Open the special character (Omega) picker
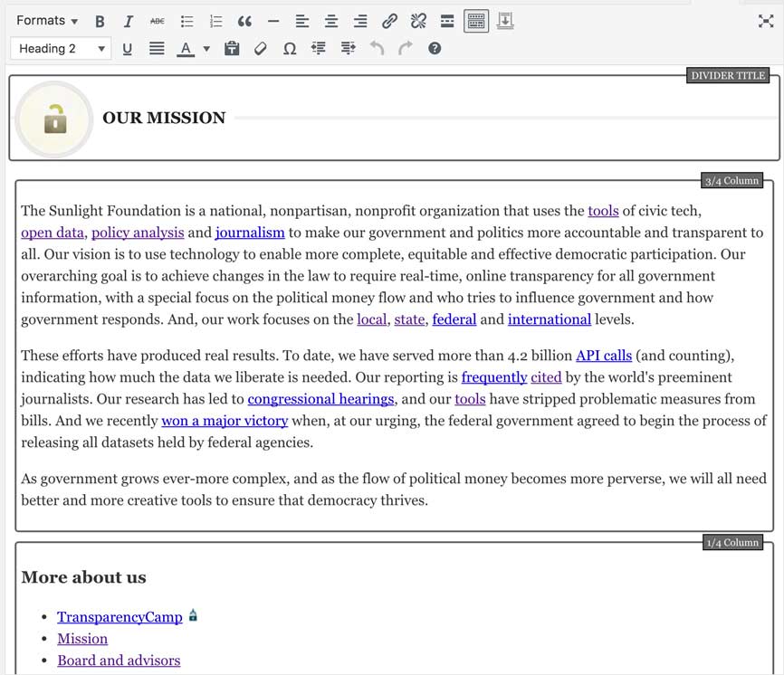This screenshot has height=675, width=784. point(290,49)
